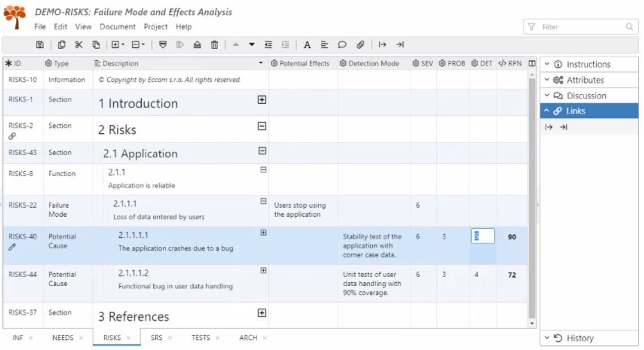The image size is (644, 350).
Task: Click the increase indent icon in toolbar
Action: tap(286, 45)
